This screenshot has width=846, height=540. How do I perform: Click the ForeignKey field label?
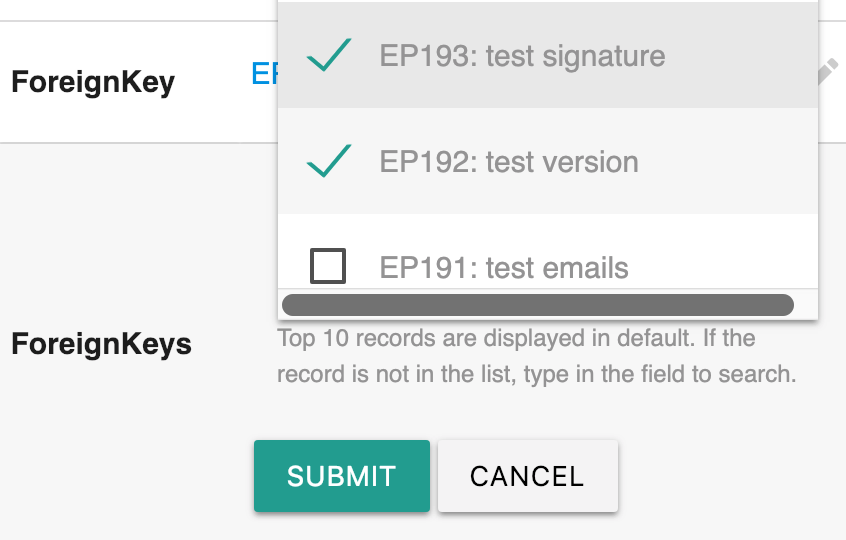93,82
